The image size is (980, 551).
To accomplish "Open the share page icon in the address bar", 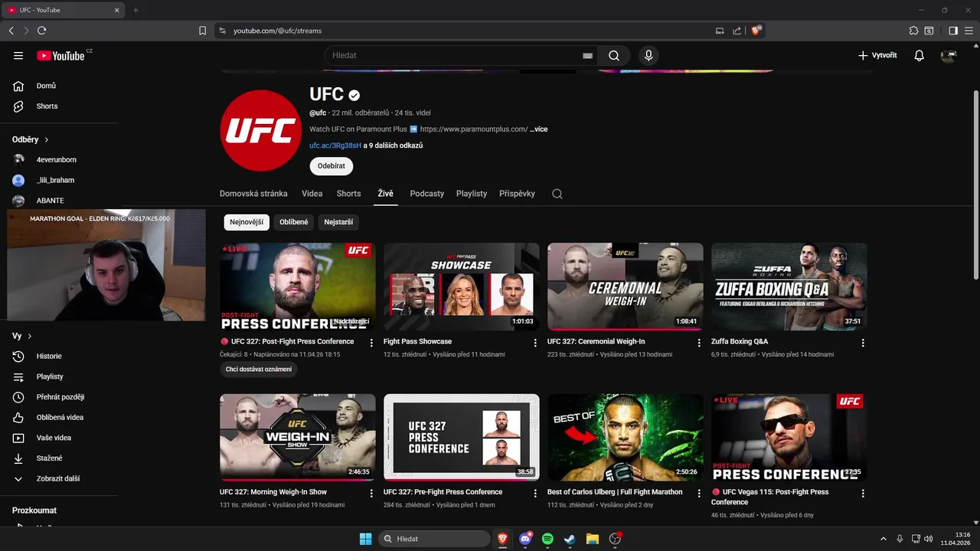I will point(737,31).
